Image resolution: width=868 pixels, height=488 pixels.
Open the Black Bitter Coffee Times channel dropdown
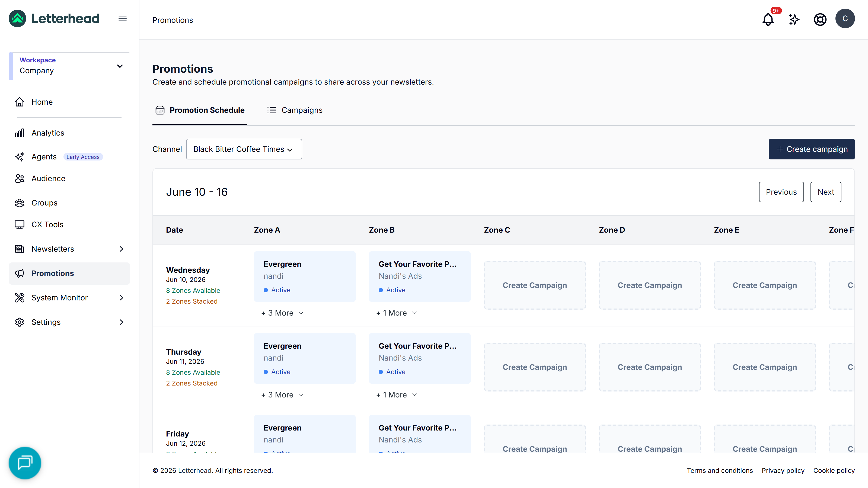tap(244, 149)
